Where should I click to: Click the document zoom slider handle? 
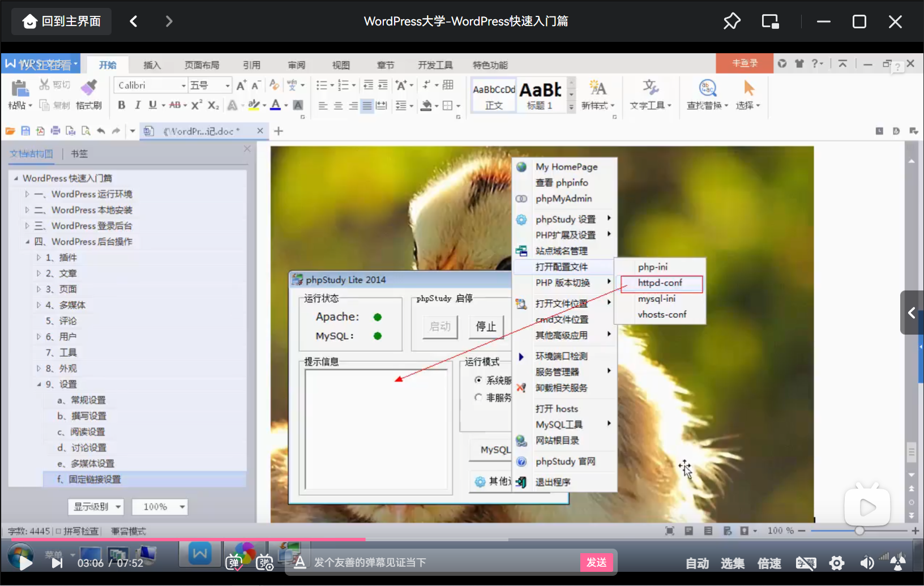click(x=859, y=531)
